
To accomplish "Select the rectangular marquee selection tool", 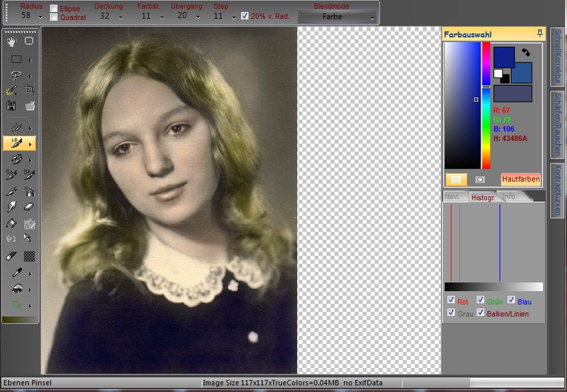I will tap(17, 59).
